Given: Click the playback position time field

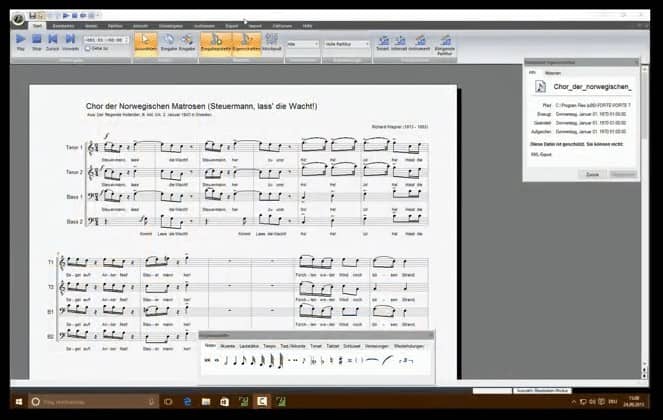Looking at the screenshot, I should click(106, 40).
